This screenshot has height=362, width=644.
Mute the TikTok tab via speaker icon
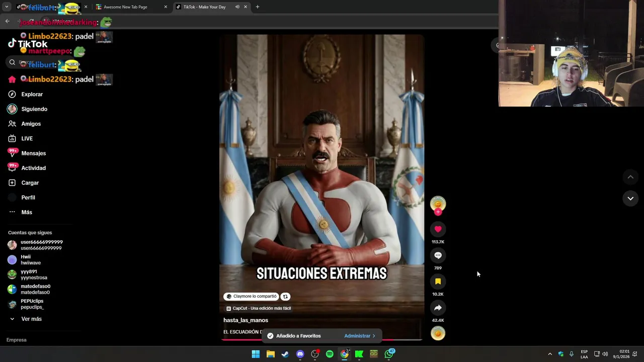[237, 7]
